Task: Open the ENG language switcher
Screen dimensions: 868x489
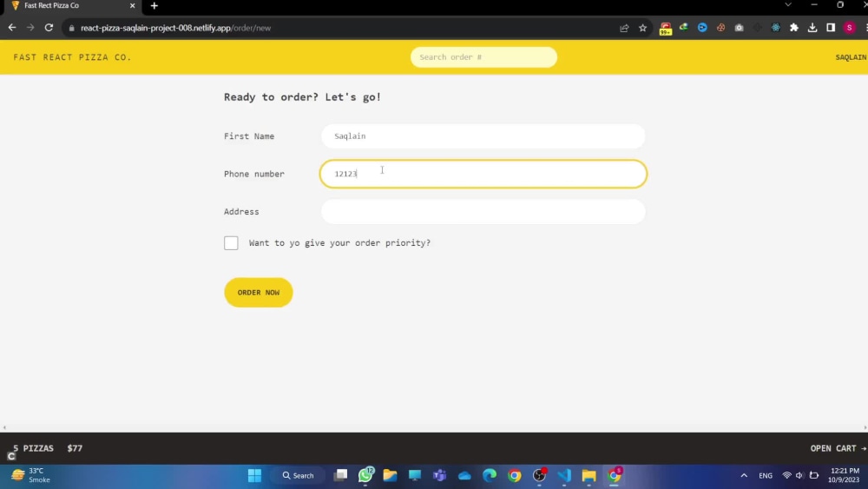Action: [766, 475]
